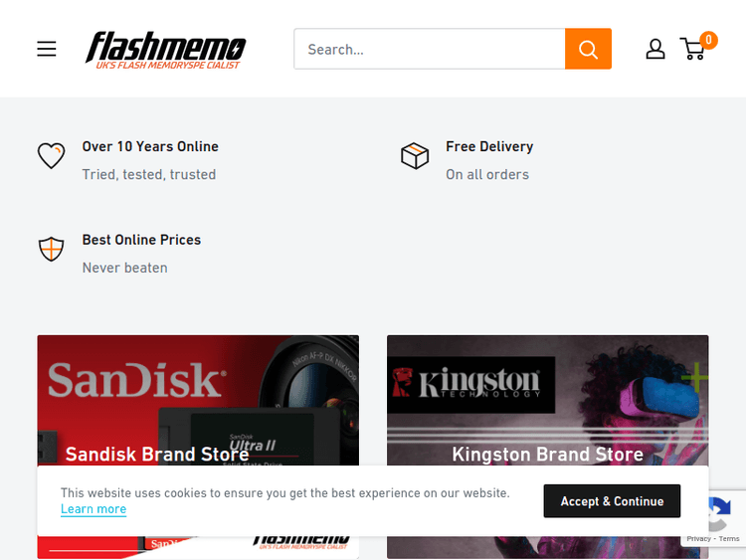Click the SanDisk logo in the banner

(x=136, y=380)
